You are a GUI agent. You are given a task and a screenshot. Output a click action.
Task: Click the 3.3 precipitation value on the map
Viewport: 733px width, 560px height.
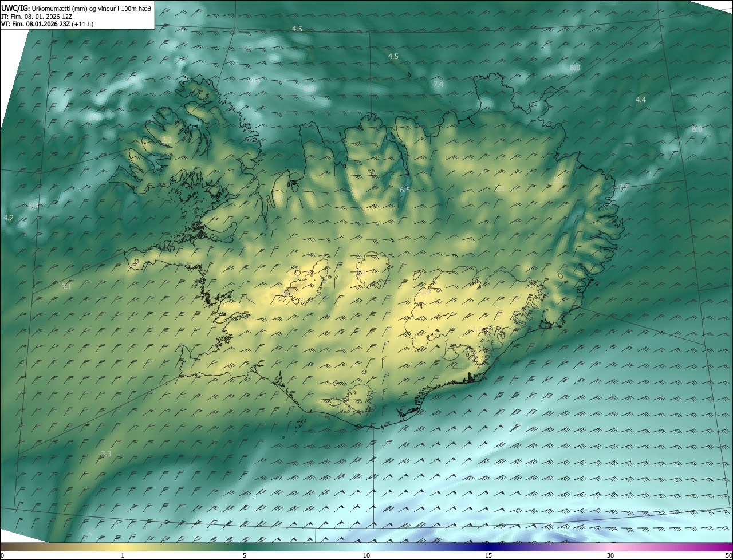106,454
